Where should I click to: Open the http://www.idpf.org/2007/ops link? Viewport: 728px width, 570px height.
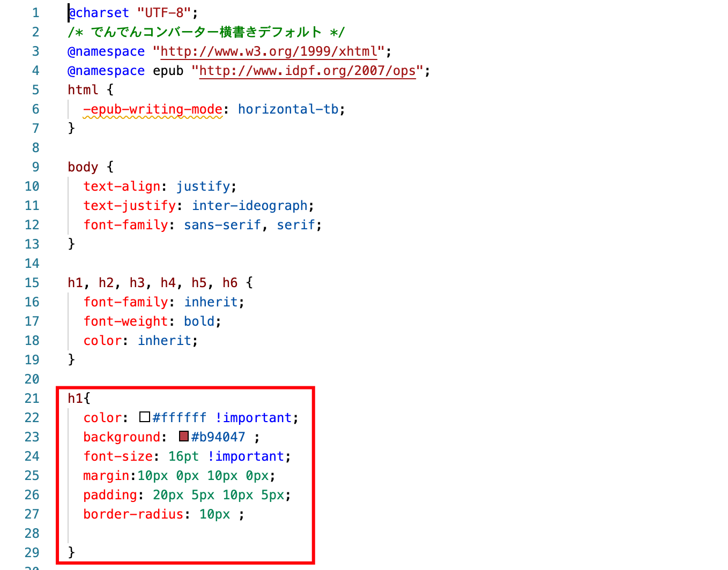[308, 71]
